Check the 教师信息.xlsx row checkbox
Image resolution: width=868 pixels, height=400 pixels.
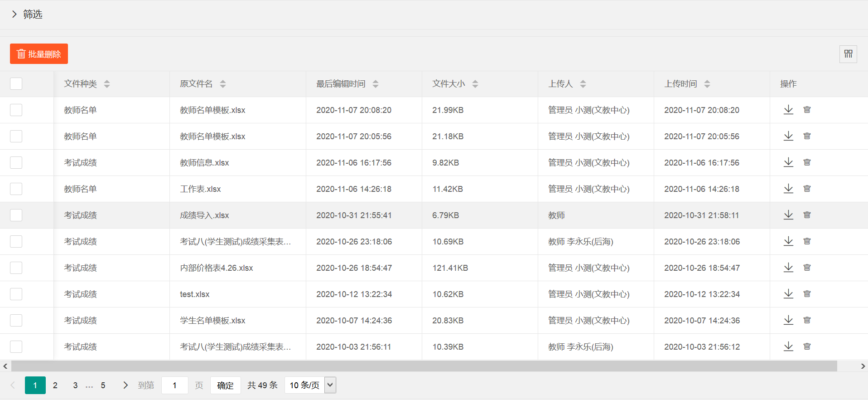tap(16, 163)
